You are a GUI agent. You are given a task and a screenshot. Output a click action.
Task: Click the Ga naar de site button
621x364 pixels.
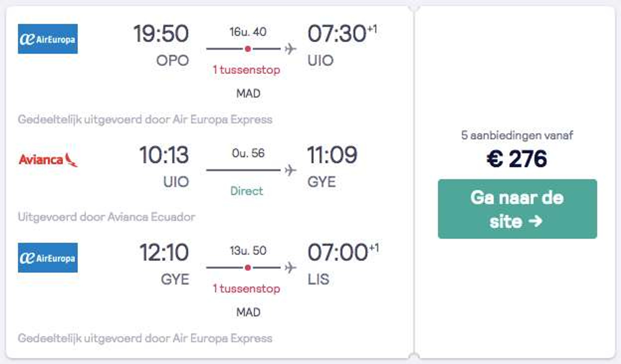click(x=517, y=209)
